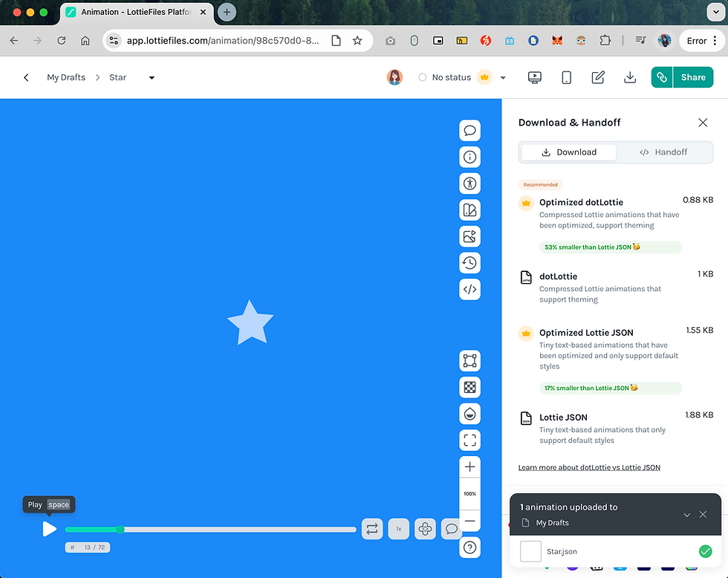Image resolution: width=728 pixels, height=578 pixels.
Task: Open the help question mark icon
Action: tap(469, 548)
